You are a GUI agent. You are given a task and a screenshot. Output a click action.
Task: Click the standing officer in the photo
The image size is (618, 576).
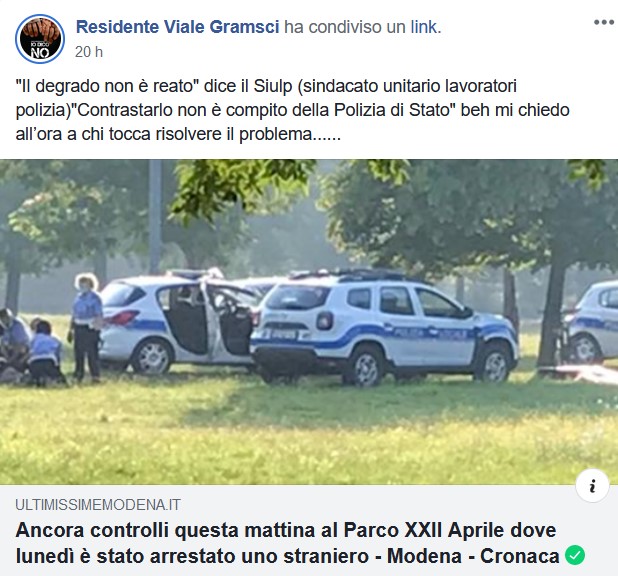86,327
